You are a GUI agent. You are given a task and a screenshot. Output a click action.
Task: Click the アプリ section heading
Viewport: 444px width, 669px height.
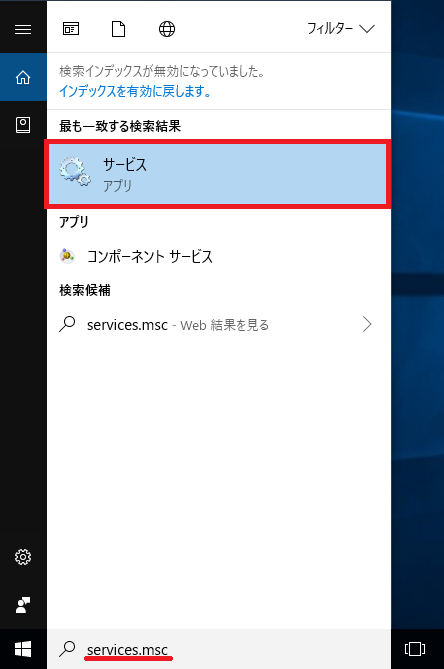tap(74, 222)
